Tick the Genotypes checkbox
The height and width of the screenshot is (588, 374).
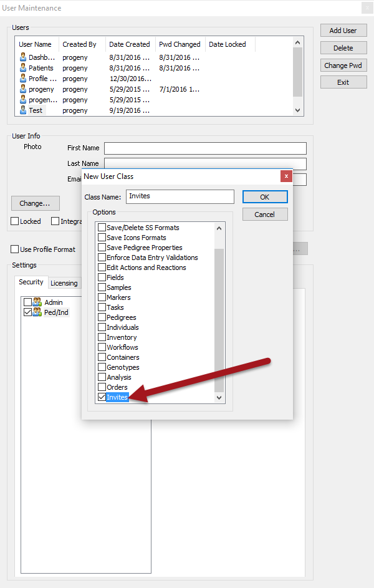102,367
